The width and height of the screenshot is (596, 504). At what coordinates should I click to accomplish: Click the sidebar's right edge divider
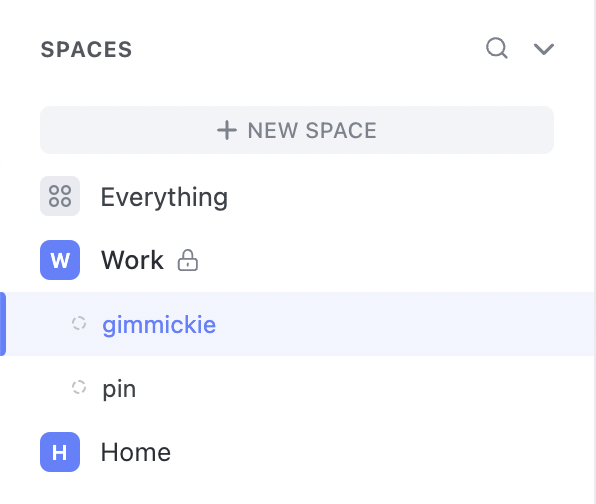click(594, 252)
